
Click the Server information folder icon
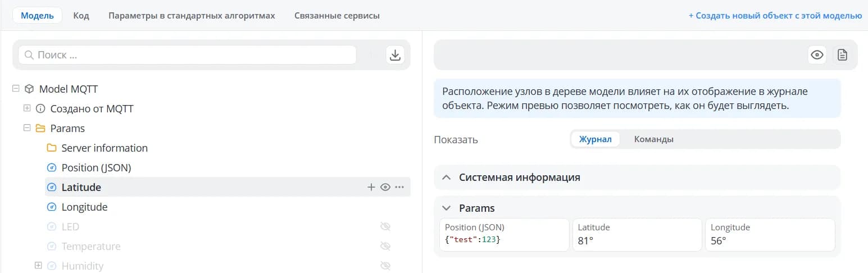tap(52, 148)
